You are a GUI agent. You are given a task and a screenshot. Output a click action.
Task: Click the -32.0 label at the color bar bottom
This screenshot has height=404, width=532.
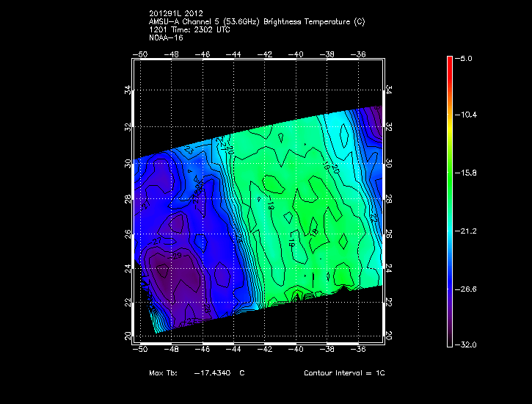tap(470, 345)
